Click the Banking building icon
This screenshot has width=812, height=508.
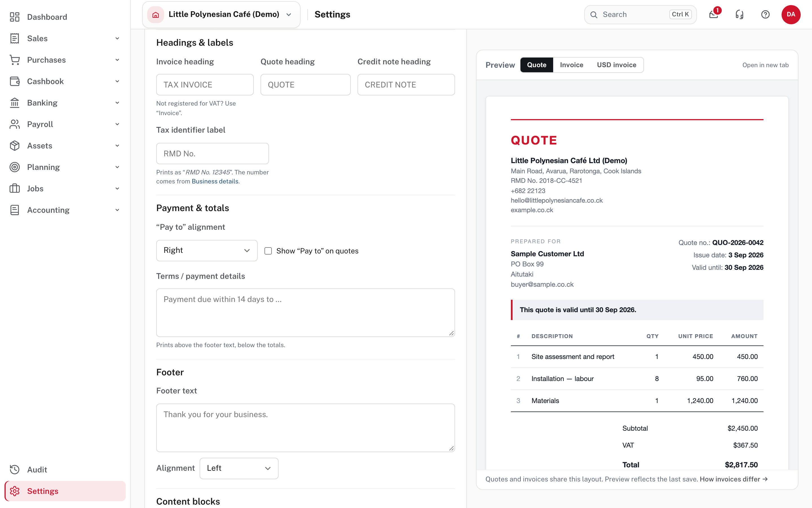pyautogui.click(x=14, y=103)
